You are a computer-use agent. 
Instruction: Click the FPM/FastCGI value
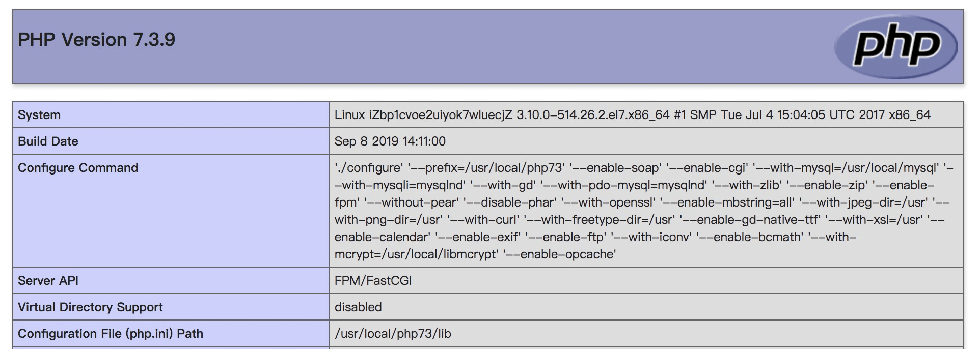tap(373, 281)
